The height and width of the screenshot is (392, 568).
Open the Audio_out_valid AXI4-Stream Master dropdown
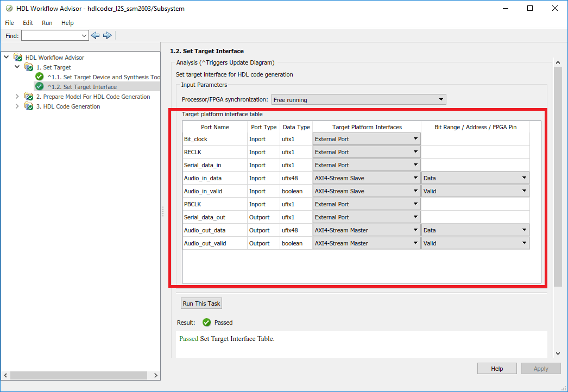[367, 243]
